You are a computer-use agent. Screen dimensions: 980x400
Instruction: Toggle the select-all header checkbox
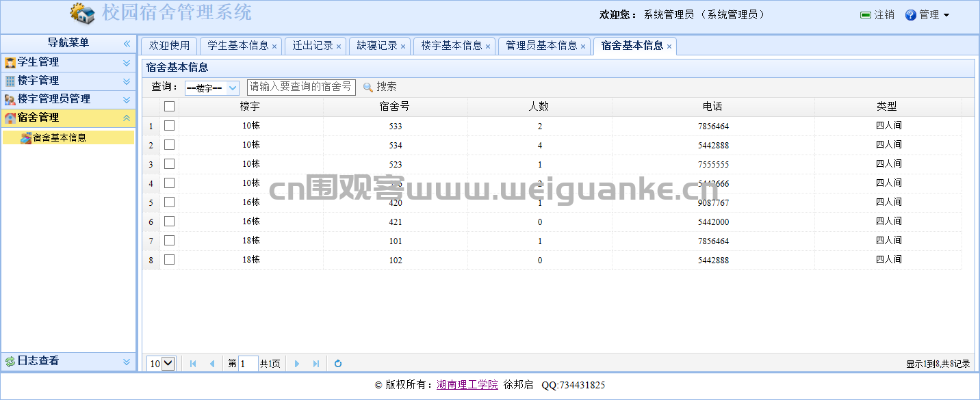click(170, 107)
